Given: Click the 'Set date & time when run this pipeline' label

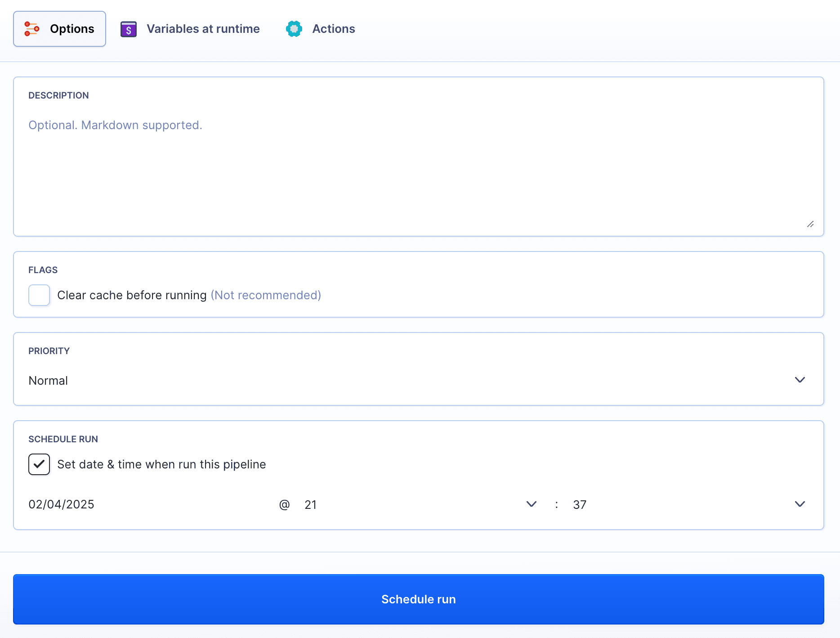Looking at the screenshot, I should point(161,464).
